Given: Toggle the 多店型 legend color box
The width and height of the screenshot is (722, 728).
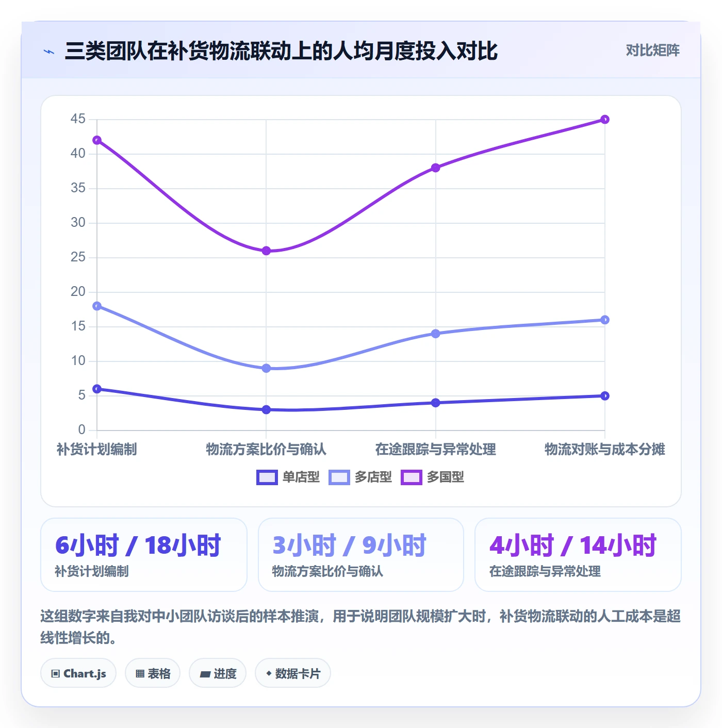Looking at the screenshot, I should click(x=339, y=477).
